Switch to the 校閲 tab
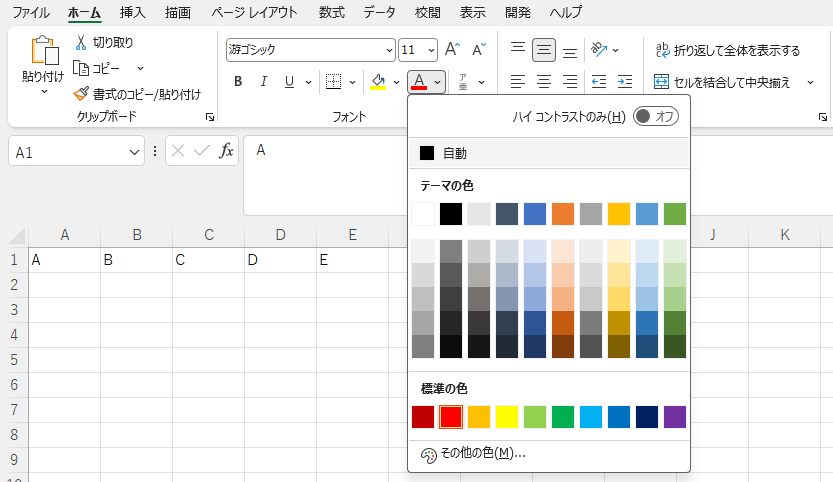The image size is (833, 482). point(427,12)
